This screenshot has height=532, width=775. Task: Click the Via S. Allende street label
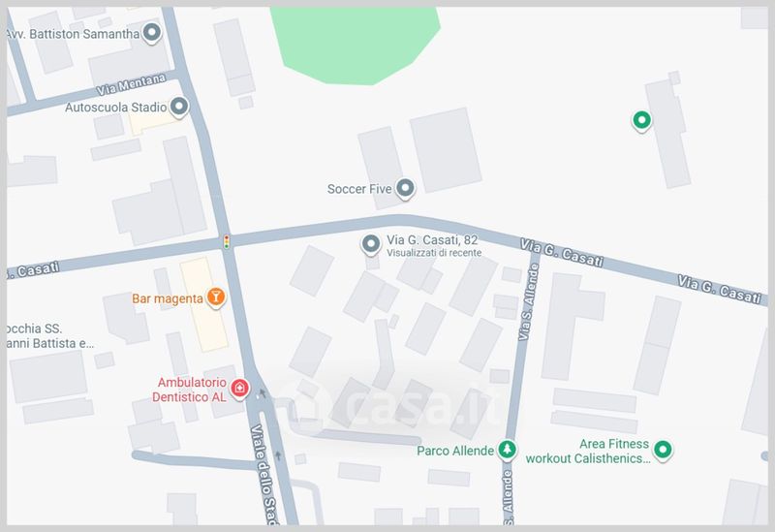click(x=527, y=302)
